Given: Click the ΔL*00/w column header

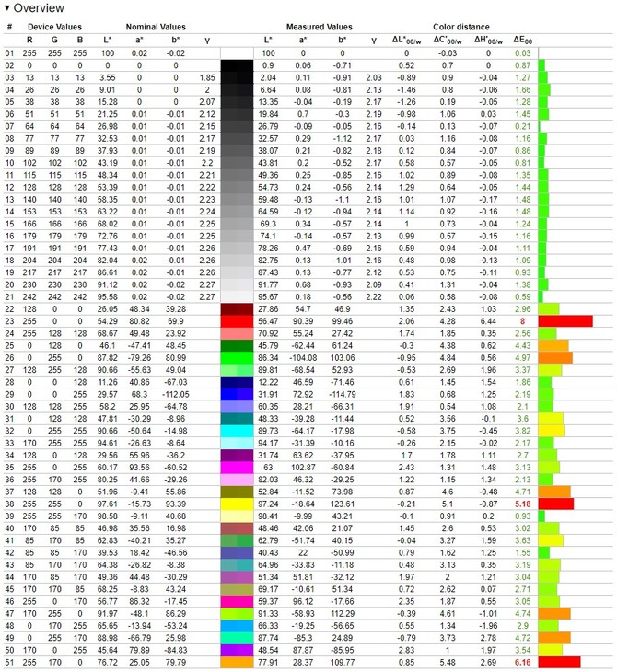Looking at the screenshot, I should 406,41.
